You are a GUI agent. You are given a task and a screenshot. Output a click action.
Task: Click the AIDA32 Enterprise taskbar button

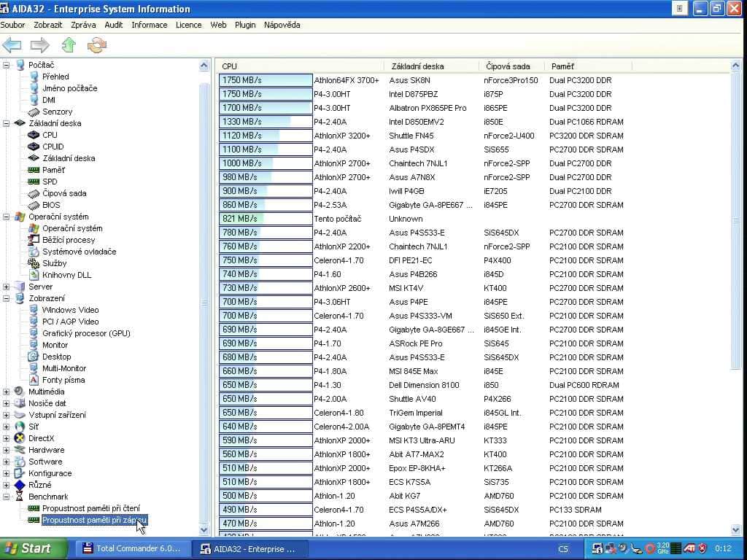249,548
